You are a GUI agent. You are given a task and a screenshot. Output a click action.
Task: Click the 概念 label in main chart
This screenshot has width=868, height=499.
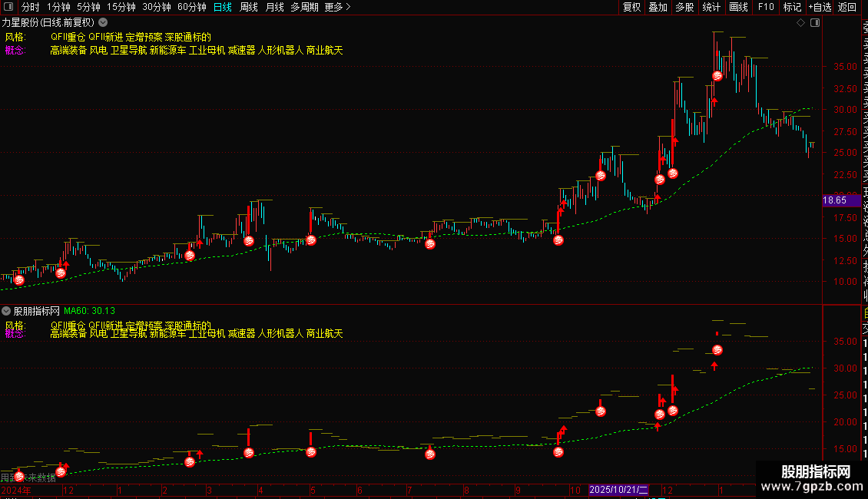[15, 51]
